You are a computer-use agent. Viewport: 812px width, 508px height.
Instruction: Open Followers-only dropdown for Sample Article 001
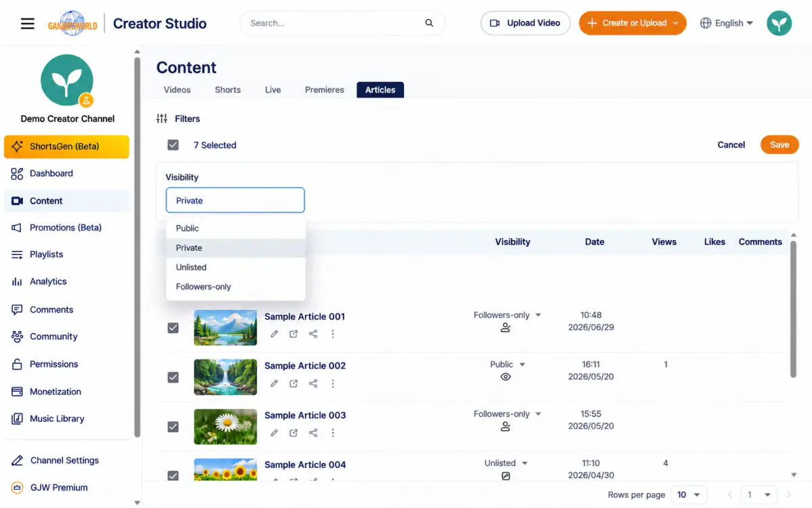[507, 315]
